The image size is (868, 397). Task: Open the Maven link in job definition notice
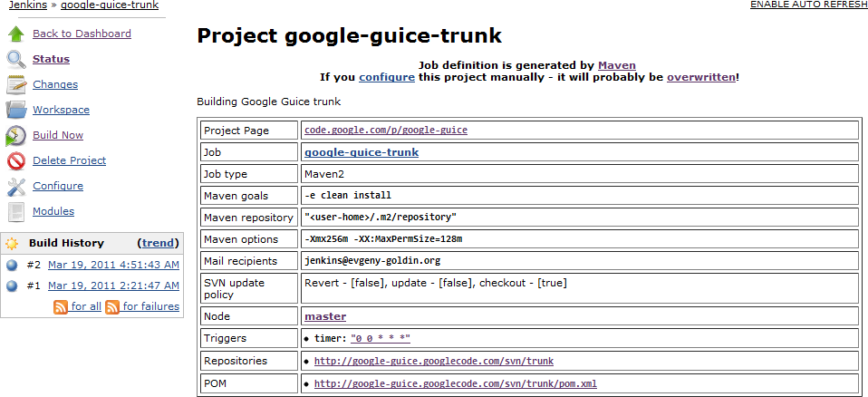[617, 66]
